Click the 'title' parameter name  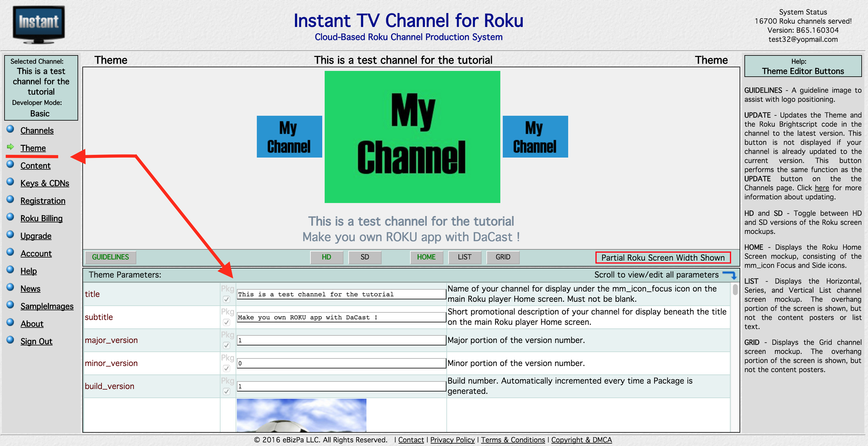click(x=92, y=294)
